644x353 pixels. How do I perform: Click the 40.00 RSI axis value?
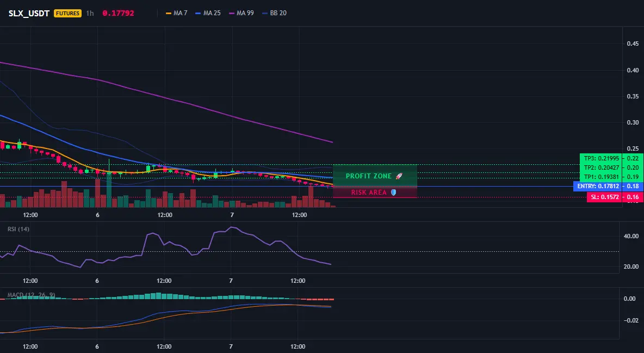point(631,236)
